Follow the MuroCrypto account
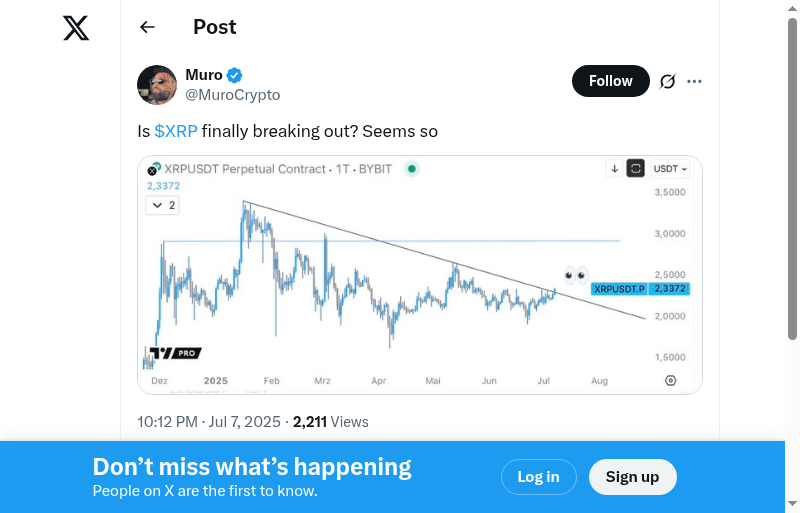This screenshot has height=513, width=800. click(610, 81)
